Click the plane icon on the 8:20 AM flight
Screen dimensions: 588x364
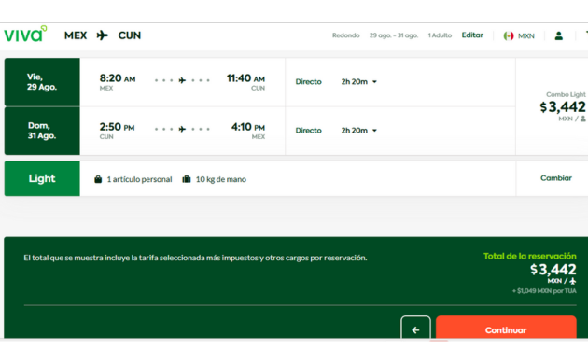pyautogui.click(x=182, y=80)
